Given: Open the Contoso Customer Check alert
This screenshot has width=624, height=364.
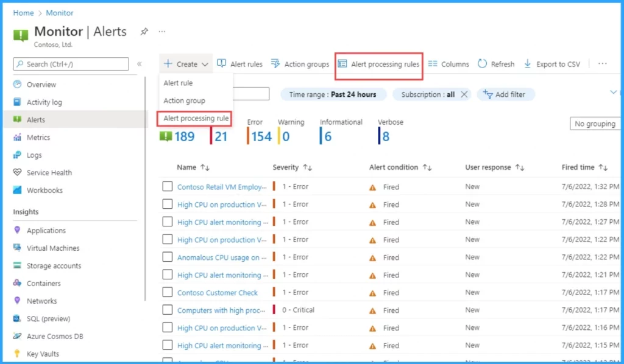Looking at the screenshot, I should [218, 292].
